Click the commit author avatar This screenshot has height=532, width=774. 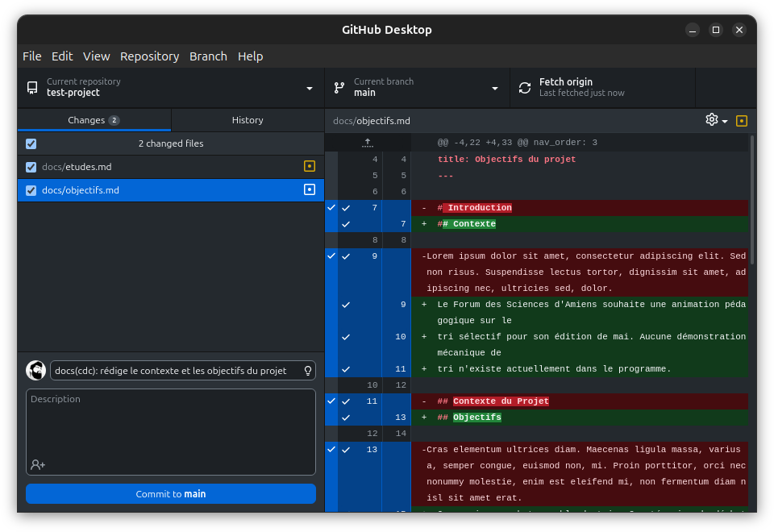36,371
